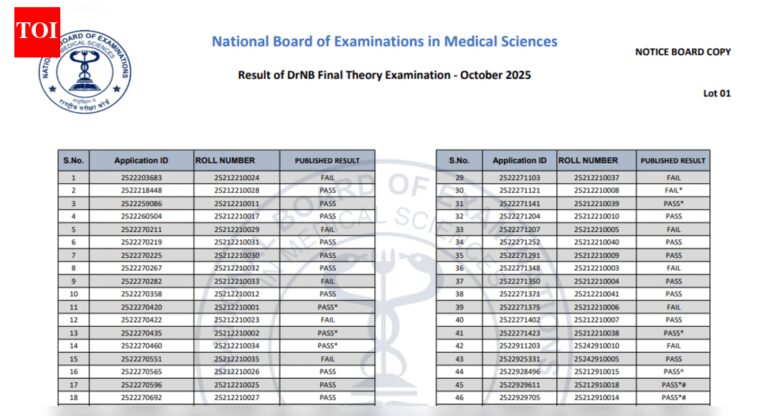Click the red TOI logo
768x416 pixels.
coord(36,33)
